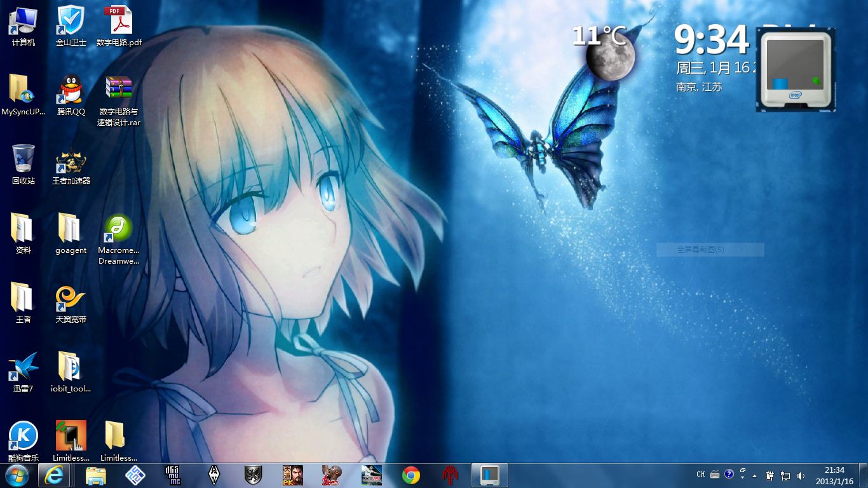Click the 9:34 clock gadget

pos(711,39)
